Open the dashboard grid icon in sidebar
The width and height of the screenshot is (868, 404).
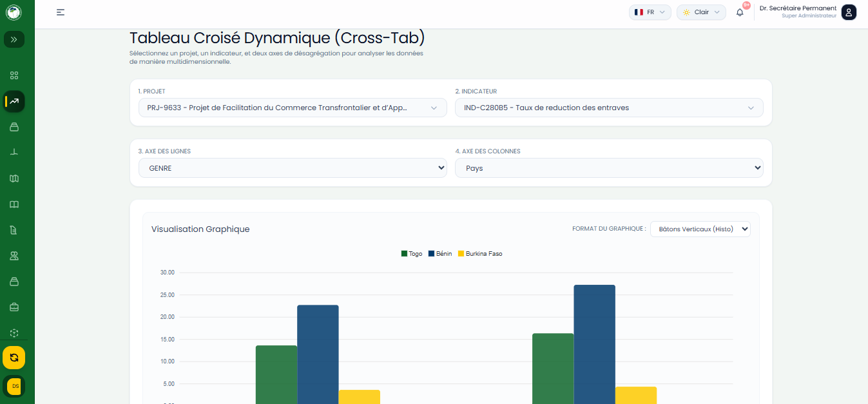(x=14, y=75)
